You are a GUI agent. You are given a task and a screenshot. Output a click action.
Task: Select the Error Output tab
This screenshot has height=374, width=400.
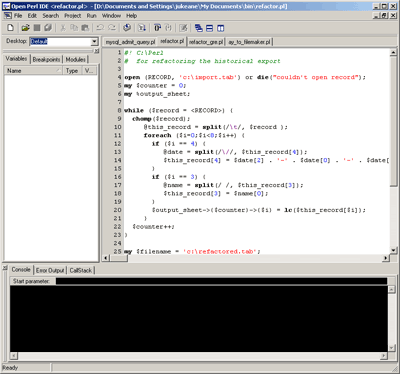pyautogui.click(x=50, y=270)
